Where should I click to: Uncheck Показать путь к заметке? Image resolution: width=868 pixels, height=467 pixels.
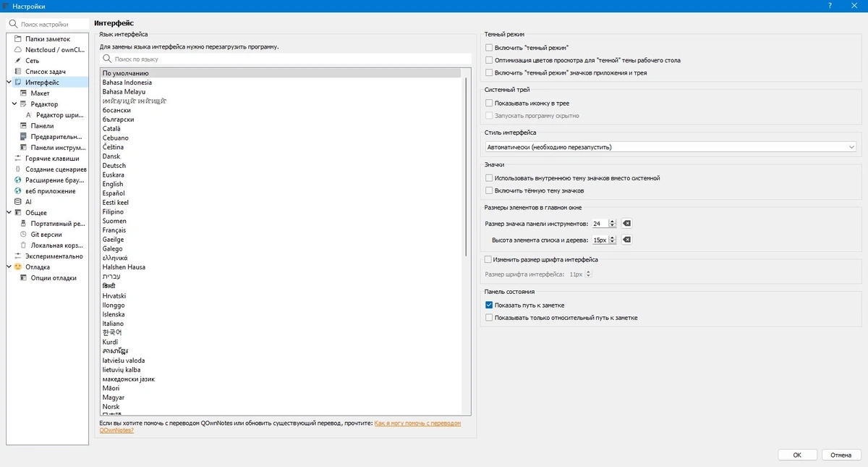[490, 306]
